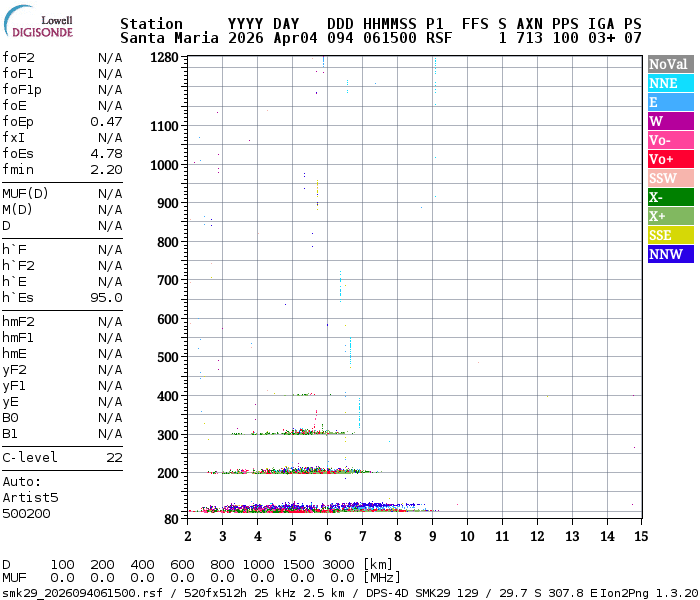Select the NNW blue legend swatch
This screenshot has height=600, width=700.
pos(670,254)
